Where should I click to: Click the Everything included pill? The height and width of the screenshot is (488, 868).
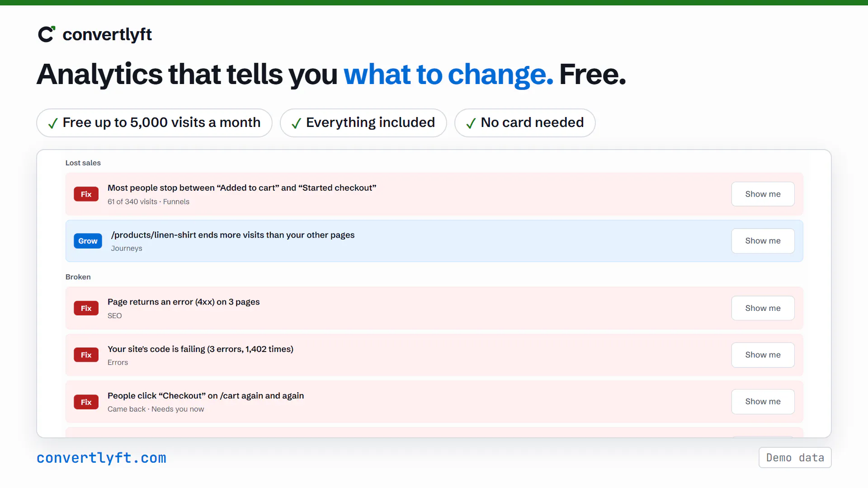(363, 123)
